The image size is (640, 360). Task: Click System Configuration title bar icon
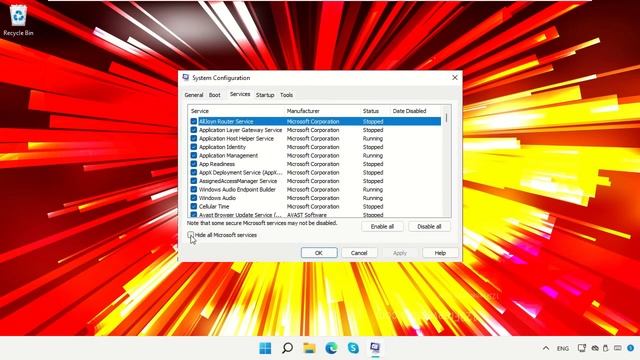186,78
